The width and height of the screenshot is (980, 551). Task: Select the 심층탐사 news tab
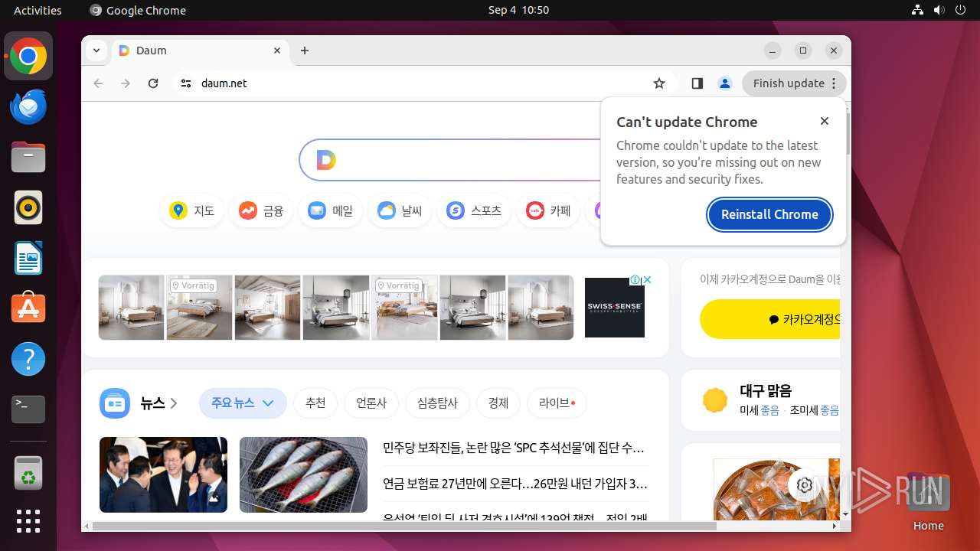pyautogui.click(x=437, y=403)
